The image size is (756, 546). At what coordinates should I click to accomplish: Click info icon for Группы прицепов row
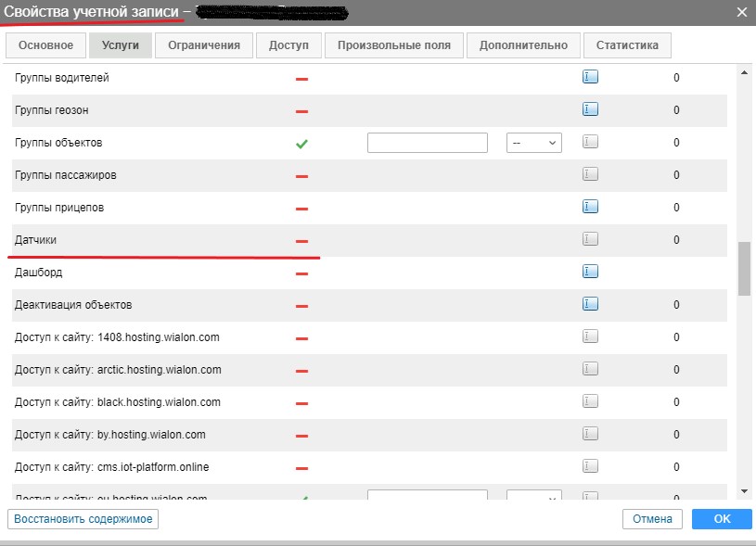tap(590, 207)
